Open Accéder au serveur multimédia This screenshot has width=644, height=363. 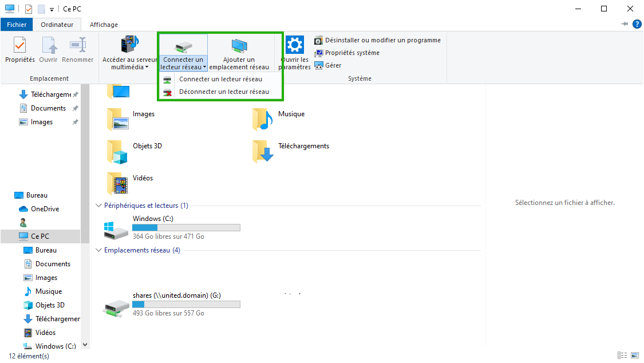pyautogui.click(x=129, y=52)
